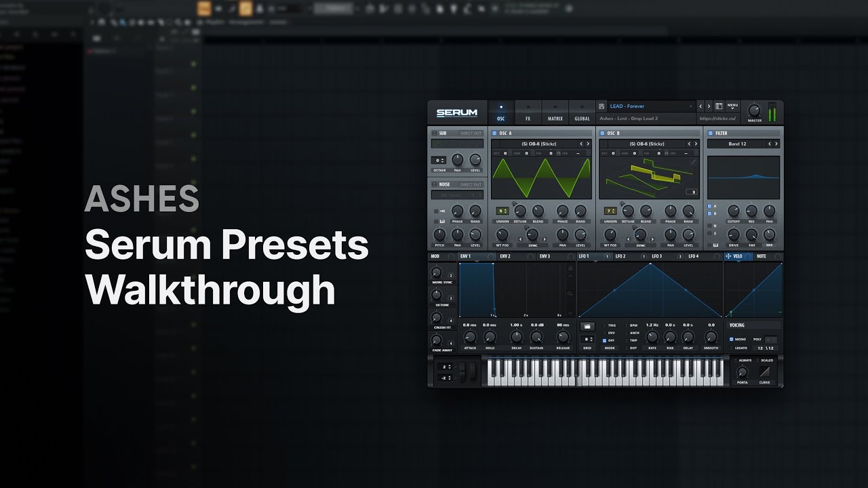Viewport: 868px width, 488px height.
Task: Adjust OSC B unison voices stepper
Action: [610, 211]
